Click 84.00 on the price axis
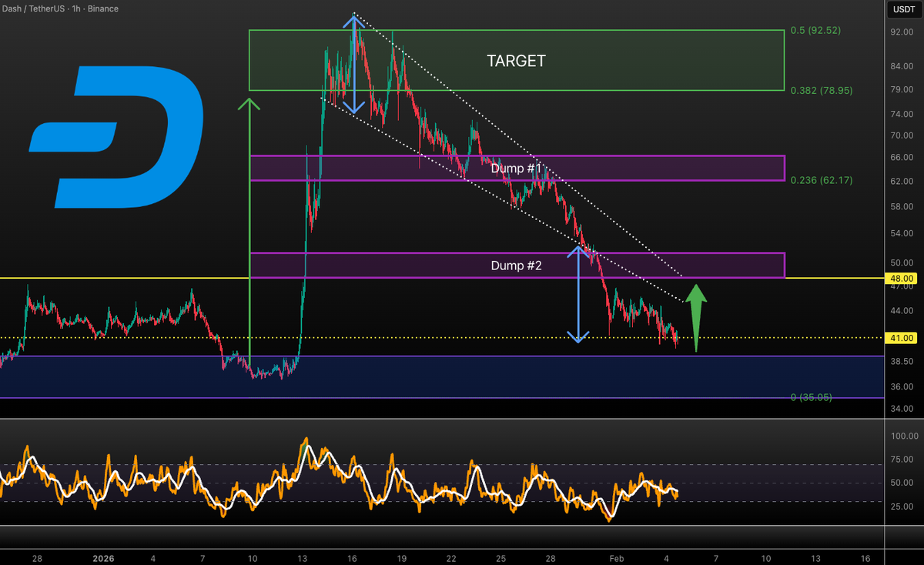The height and width of the screenshot is (565, 924). [902, 66]
